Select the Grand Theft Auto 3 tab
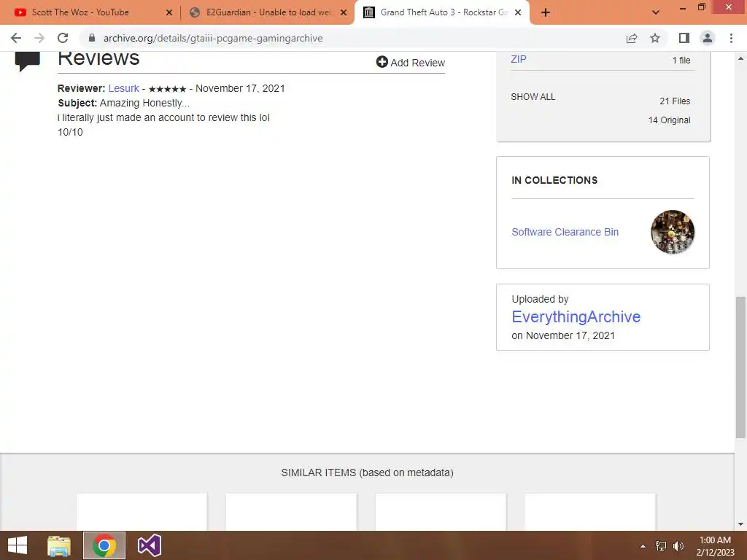 (x=443, y=12)
